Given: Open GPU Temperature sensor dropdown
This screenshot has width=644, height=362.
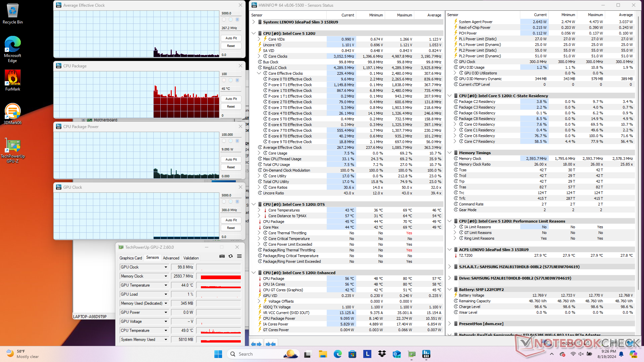Looking at the screenshot, I should 166,285.
